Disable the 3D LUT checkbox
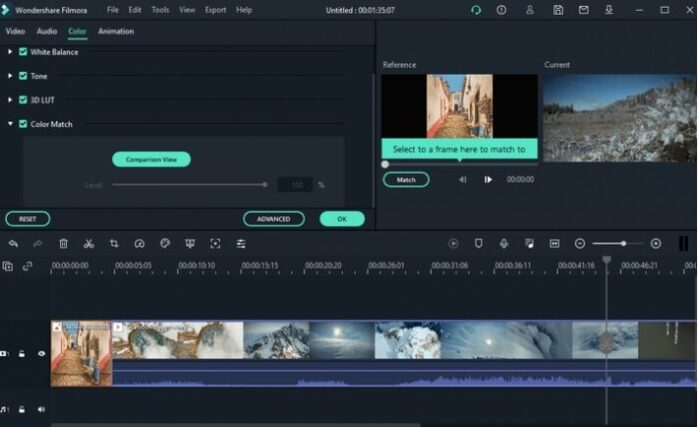The width and height of the screenshot is (698, 427). [x=23, y=100]
